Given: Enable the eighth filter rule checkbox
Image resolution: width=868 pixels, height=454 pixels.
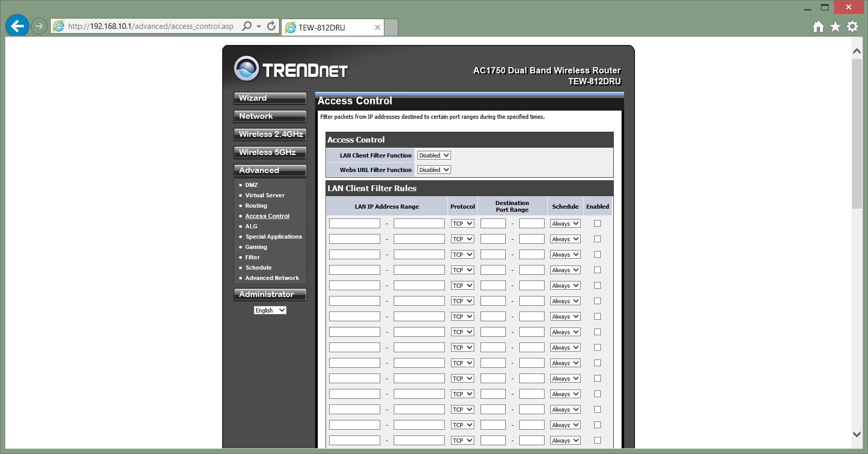Looking at the screenshot, I should pos(597,332).
